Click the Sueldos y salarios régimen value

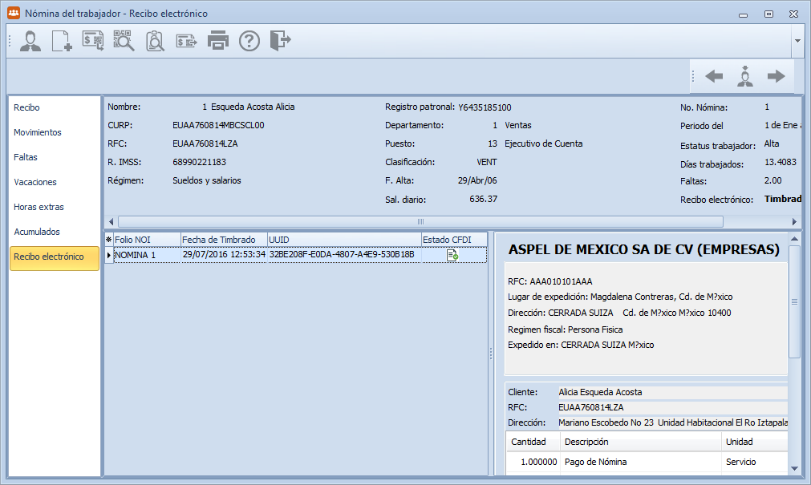click(x=207, y=181)
